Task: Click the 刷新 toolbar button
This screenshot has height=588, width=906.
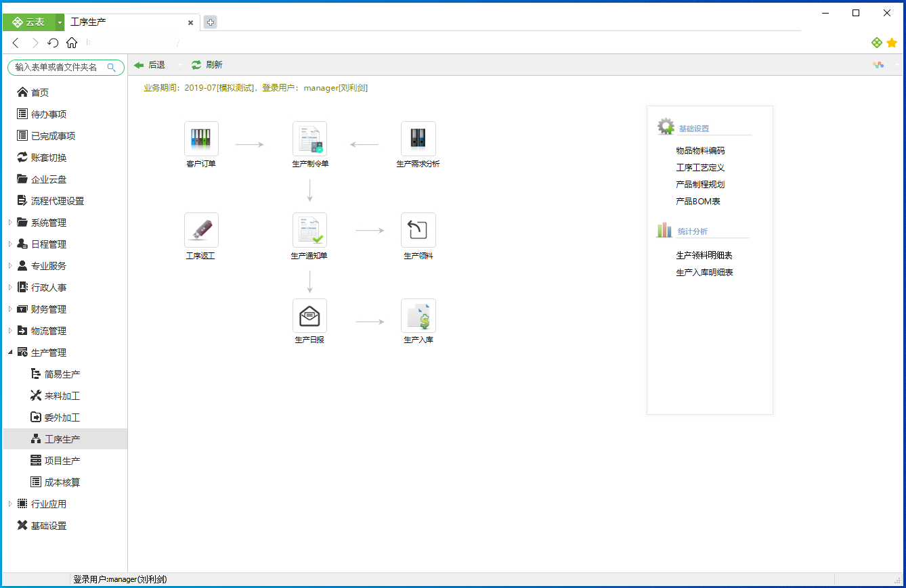Action: point(207,65)
